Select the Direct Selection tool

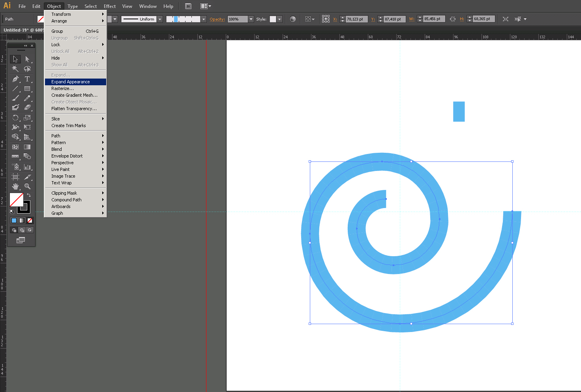[x=27, y=59]
